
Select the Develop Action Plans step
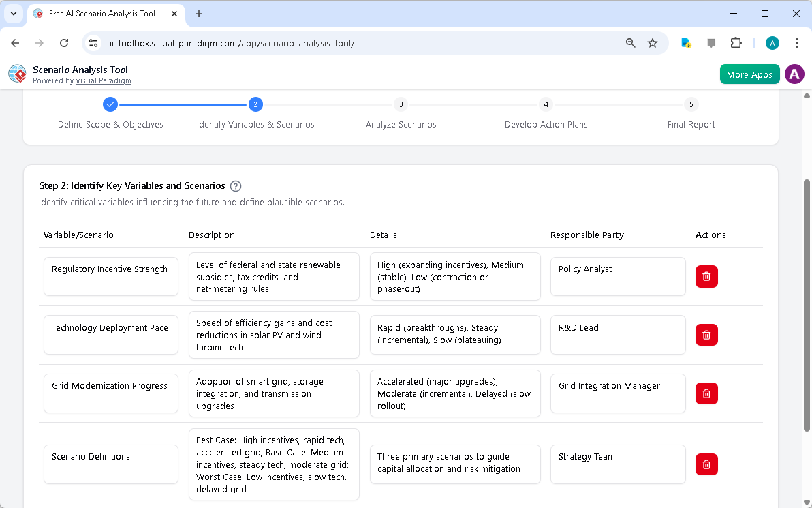546,104
